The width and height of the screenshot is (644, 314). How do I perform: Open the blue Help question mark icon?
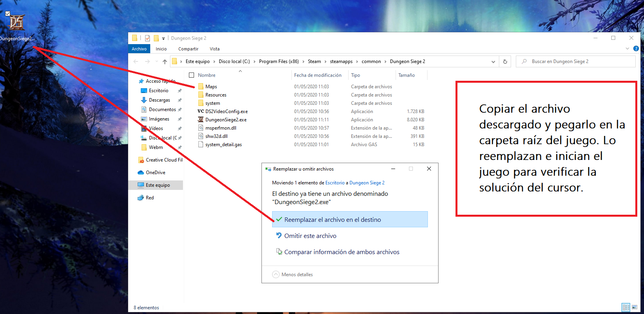[x=636, y=48]
